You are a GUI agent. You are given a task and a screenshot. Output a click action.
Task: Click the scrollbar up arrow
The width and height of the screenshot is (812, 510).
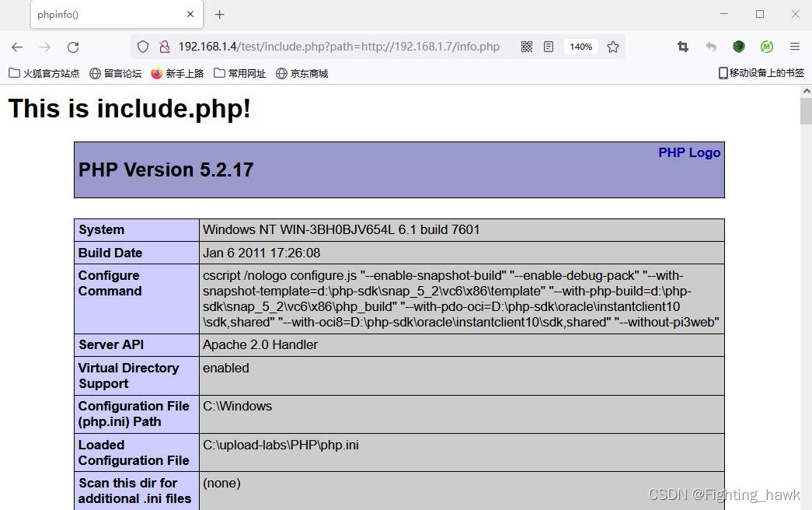coord(807,91)
